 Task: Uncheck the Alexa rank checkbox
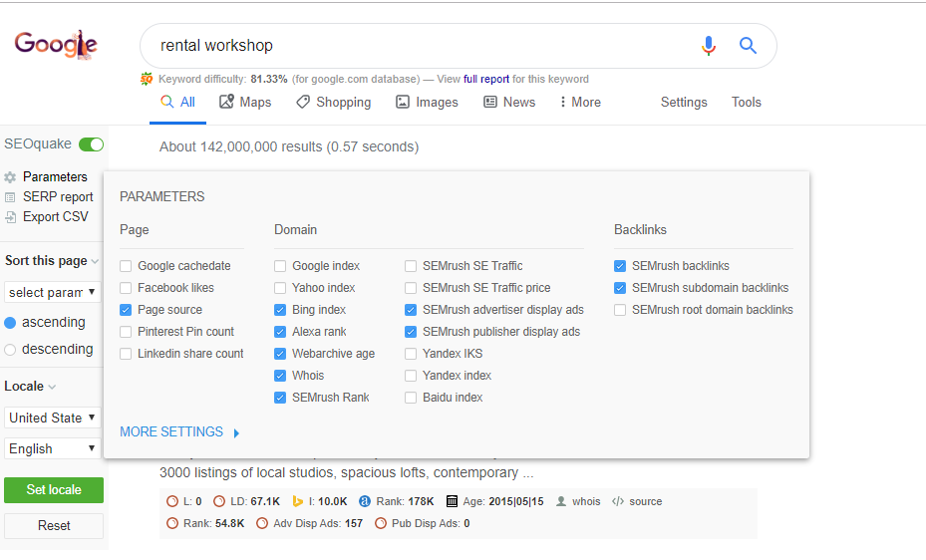[x=280, y=332]
